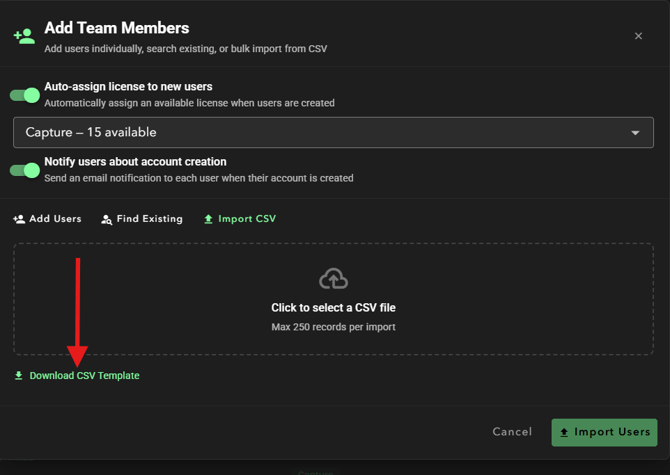Click the download icon beside CSV Template
This screenshot has height=475, width=670.
[19, 376]
